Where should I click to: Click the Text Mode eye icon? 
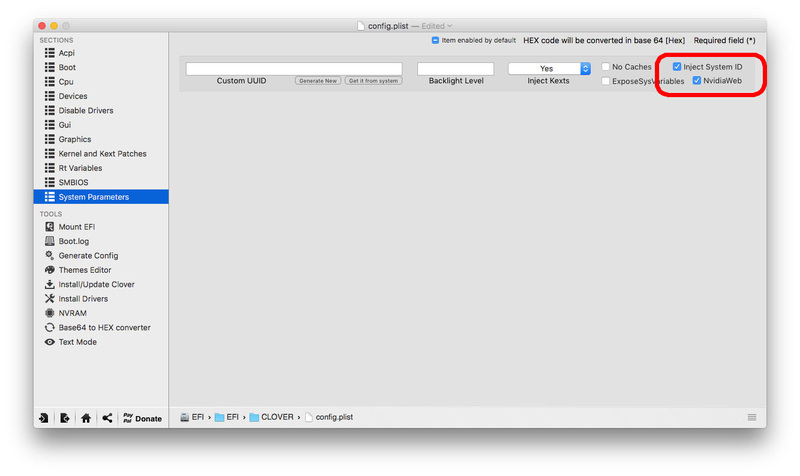[49, 342]
